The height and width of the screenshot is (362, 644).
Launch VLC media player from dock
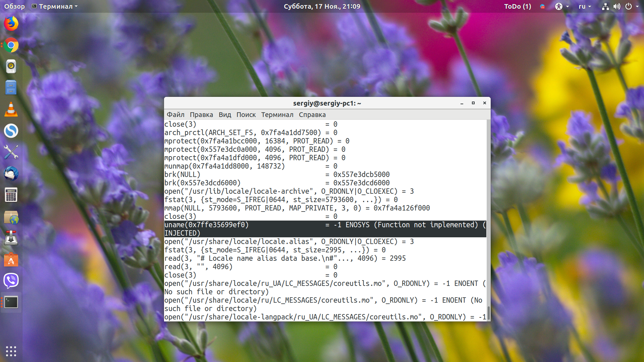(11, 109)
